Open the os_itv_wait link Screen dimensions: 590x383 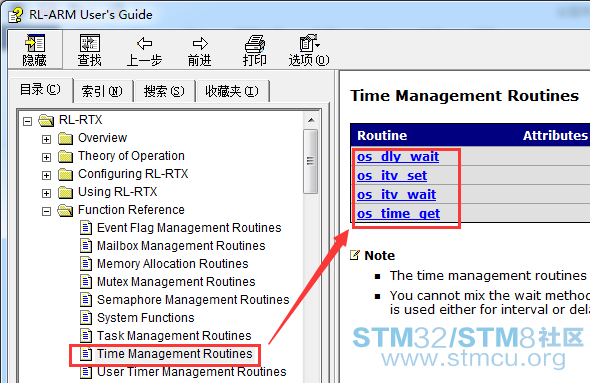pos(396,195)
